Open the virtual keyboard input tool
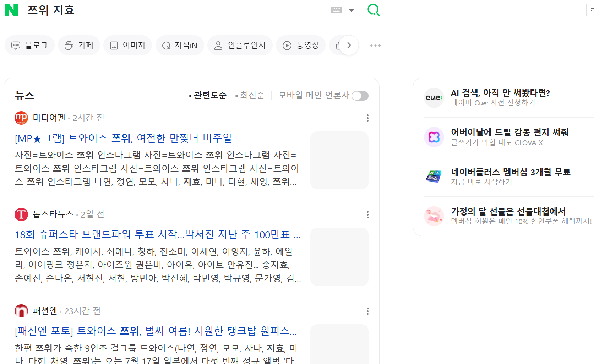Viewport: 594px width, 364px height. (x=336, y=10)
